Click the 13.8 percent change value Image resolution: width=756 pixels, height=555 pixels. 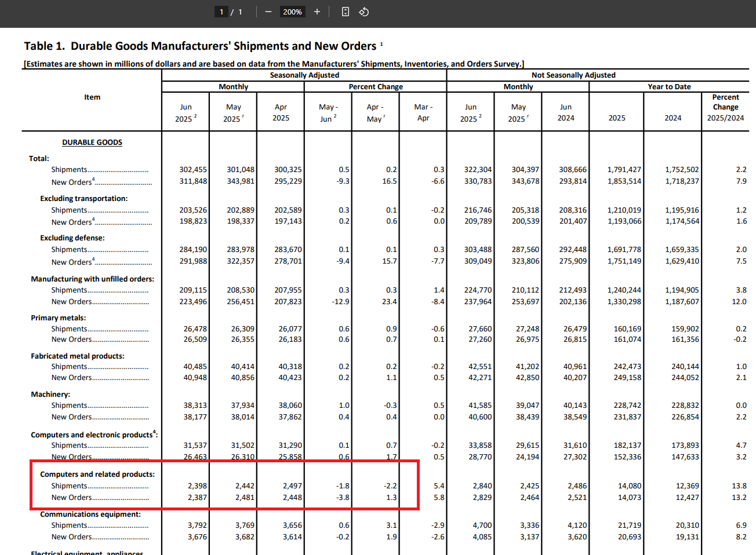click(x=739, y=486)
